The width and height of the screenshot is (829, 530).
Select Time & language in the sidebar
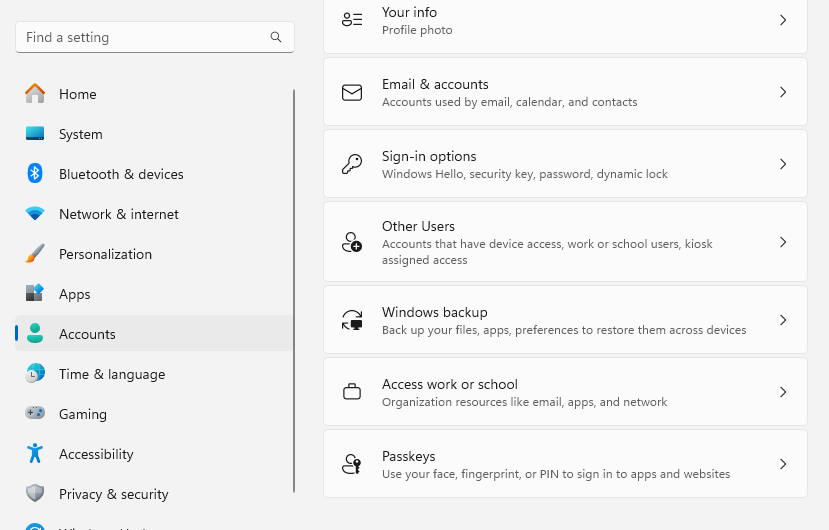pos(111,374)
